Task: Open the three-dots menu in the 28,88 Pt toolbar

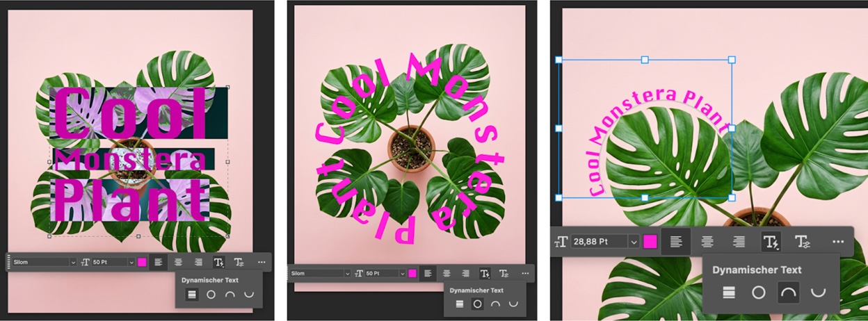Action: pos(838,242)
